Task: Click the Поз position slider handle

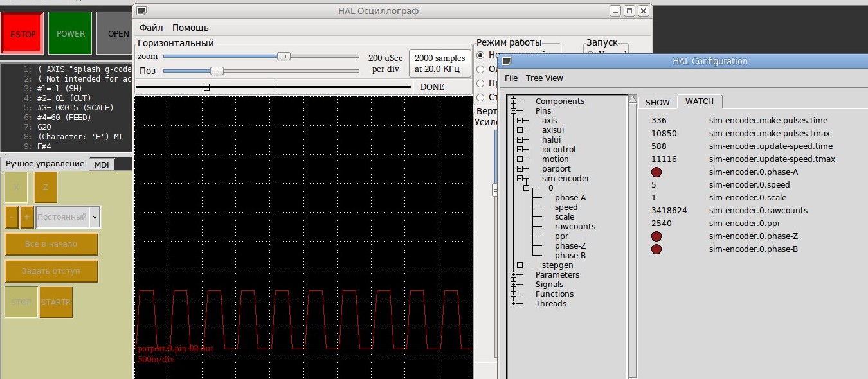Action: (x=217, y=71)
